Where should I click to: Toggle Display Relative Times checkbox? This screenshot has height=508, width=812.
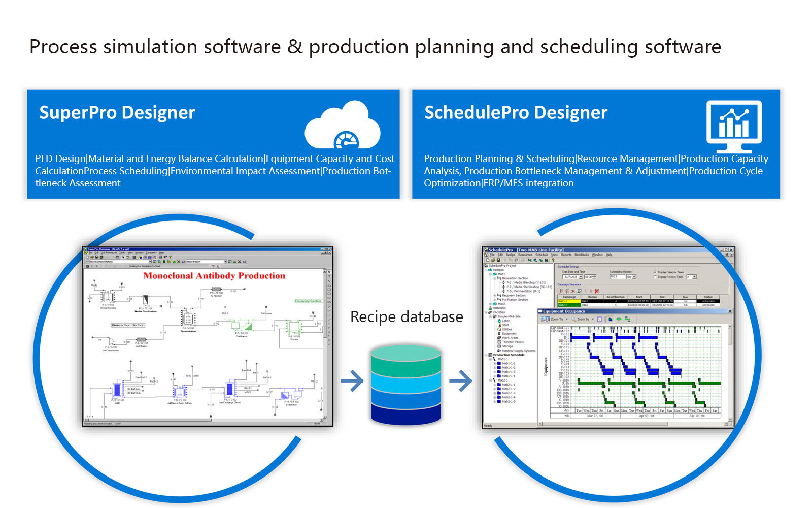point(655,277)
